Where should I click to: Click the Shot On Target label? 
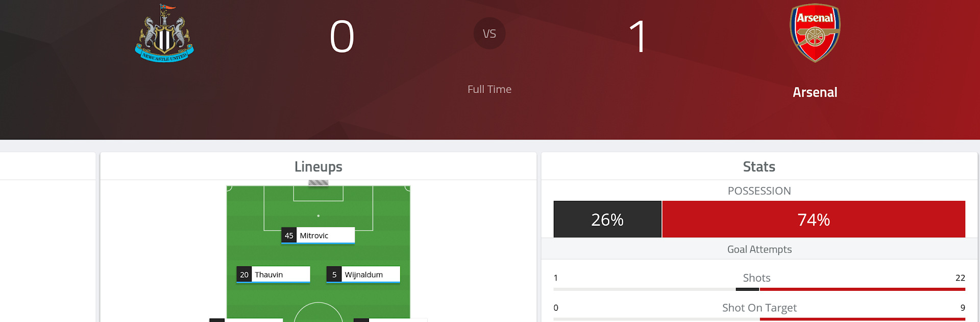(759, 308)
